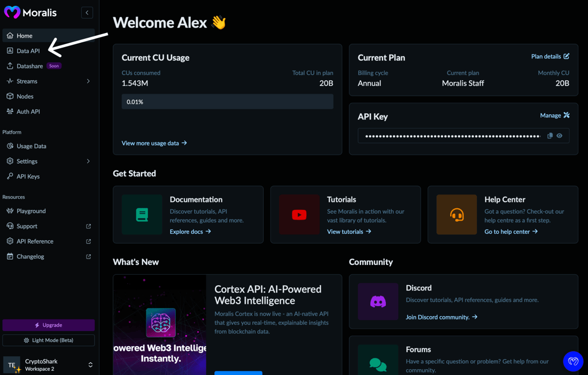Expand the Streams submenu chevron
Viewport: 588px width, 375px height.
(x=88, y=81)
